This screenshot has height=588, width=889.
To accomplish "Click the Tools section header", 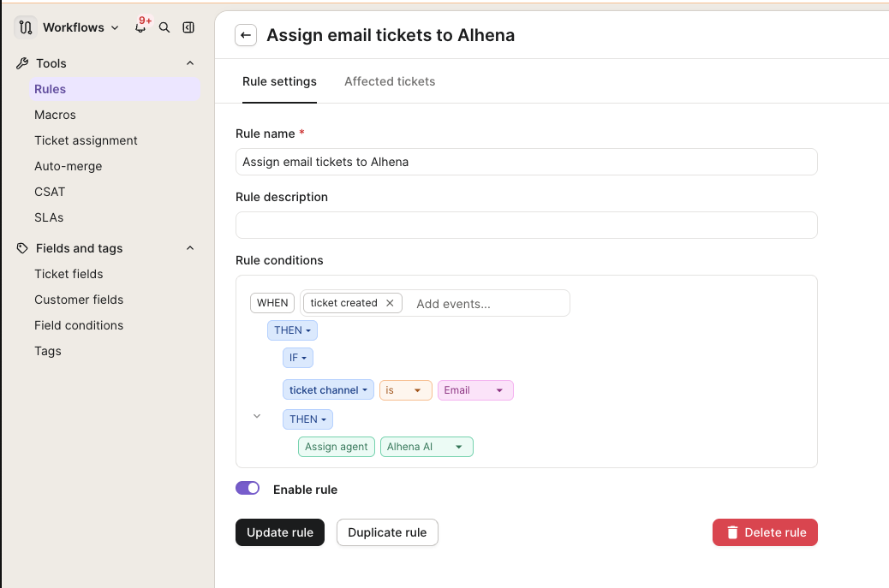I will pos(105,63).
